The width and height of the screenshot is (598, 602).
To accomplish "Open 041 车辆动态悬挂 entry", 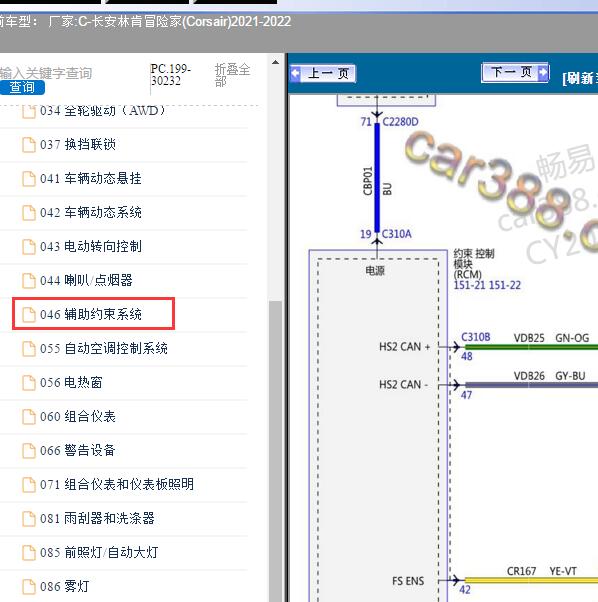I will point(91,179).
